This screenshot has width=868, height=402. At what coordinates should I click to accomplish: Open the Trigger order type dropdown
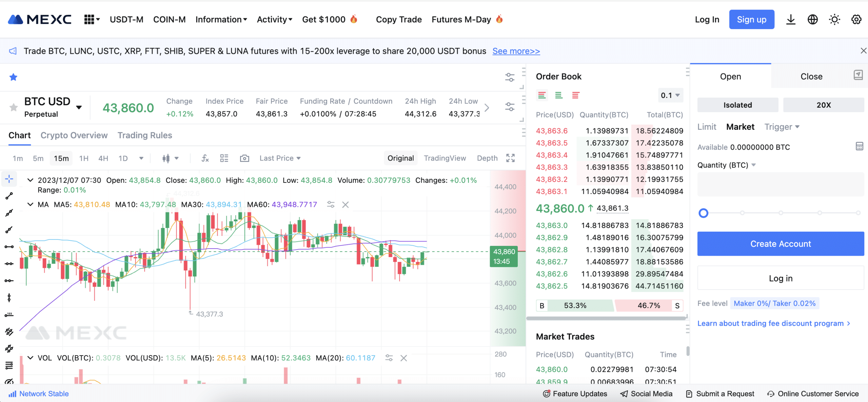(782, 127)
